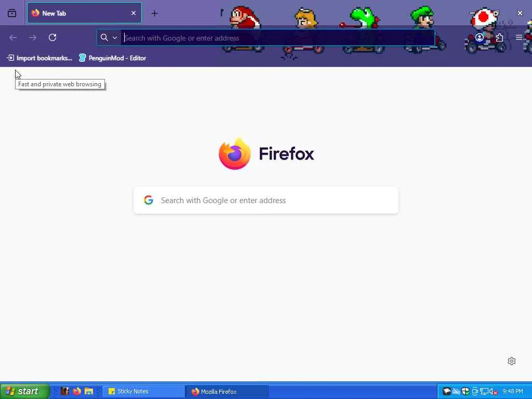
Task: Reload the current page
Action: (52, 37)
